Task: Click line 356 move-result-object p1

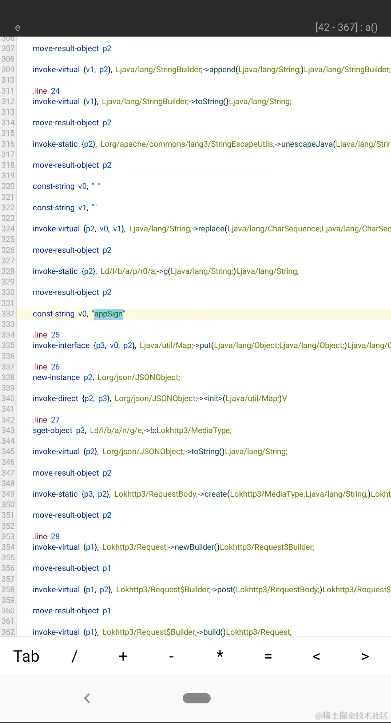Action: (72, 568)
